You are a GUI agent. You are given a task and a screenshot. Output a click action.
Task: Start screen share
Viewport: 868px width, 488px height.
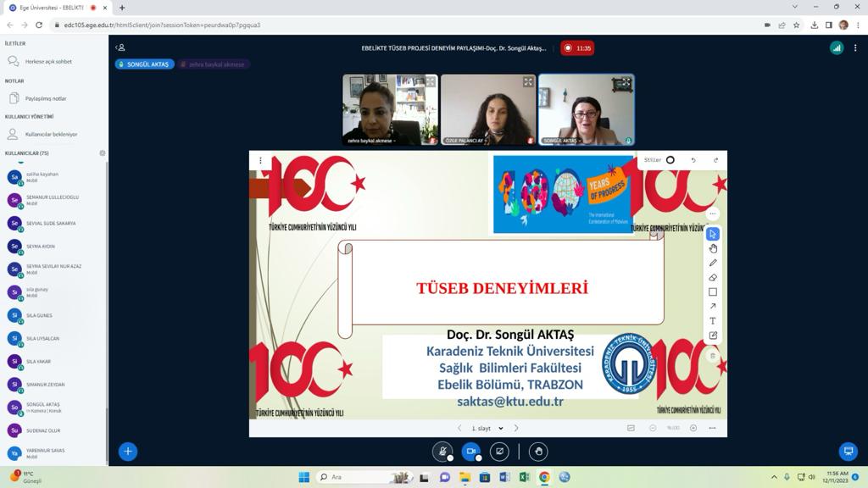499,452
